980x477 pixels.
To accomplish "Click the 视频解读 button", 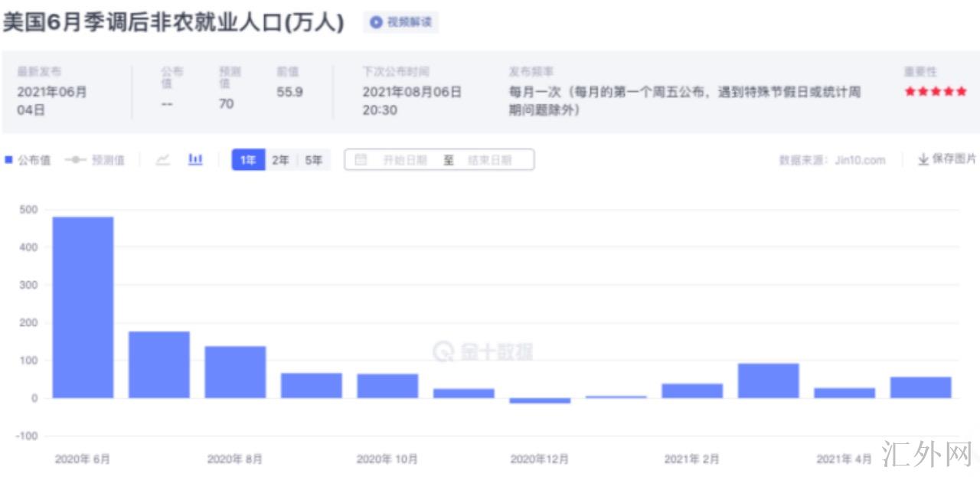I will click(x=400, y=22).
